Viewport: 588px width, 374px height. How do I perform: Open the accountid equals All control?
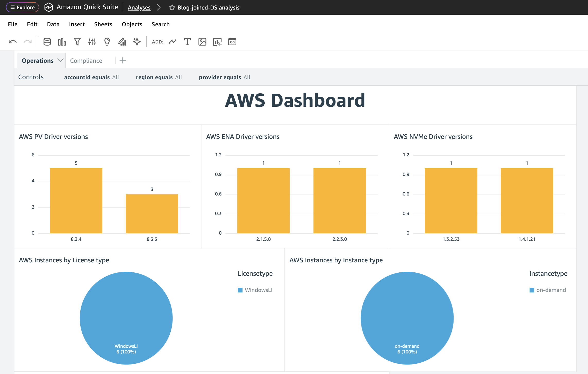coord(92,77)
